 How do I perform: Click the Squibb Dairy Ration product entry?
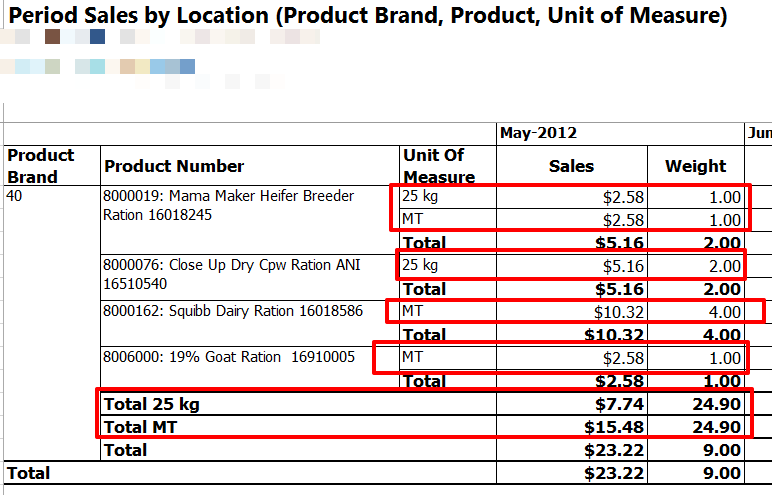[x=233, y=311]
